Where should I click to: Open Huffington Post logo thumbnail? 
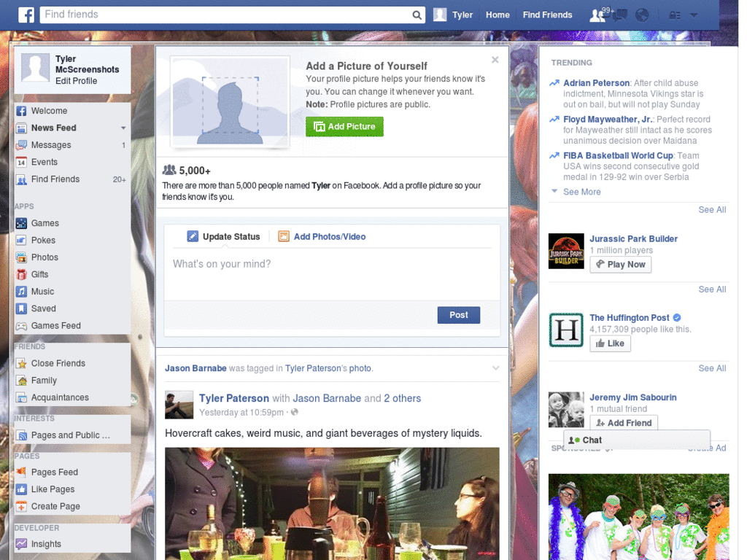566,330
